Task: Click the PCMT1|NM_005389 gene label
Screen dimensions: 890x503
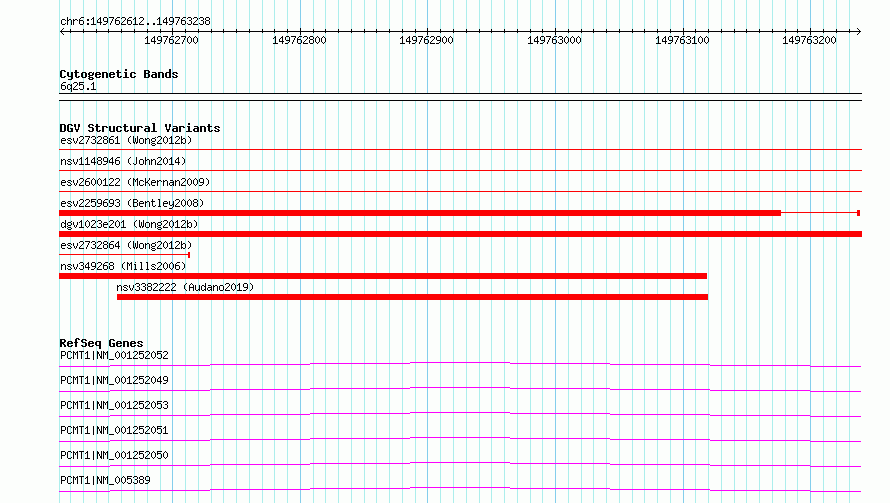Action: 105,480
